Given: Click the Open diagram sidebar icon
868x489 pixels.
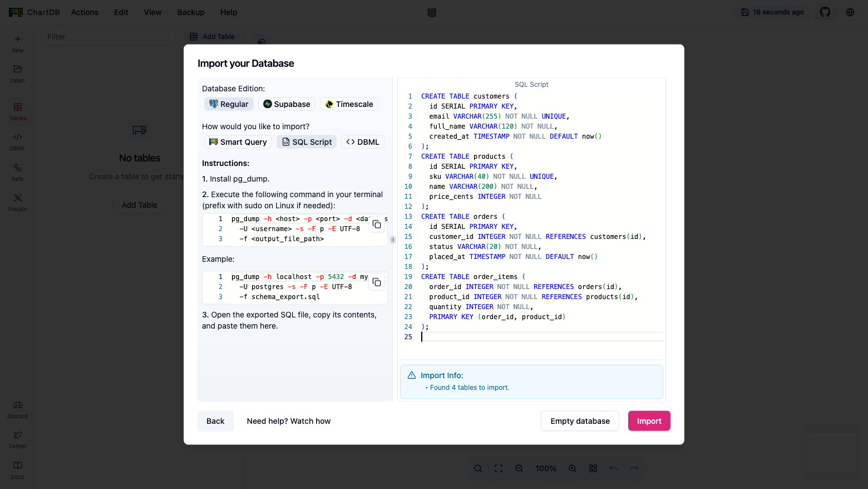Looking at the screenshot, I should 17,74.
